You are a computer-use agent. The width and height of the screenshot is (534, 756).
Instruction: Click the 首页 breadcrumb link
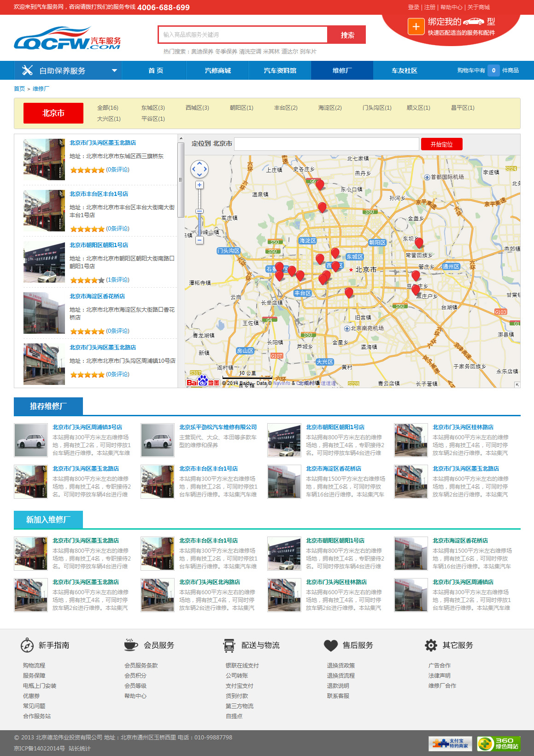pyautogui.click(x=19, y=89)
